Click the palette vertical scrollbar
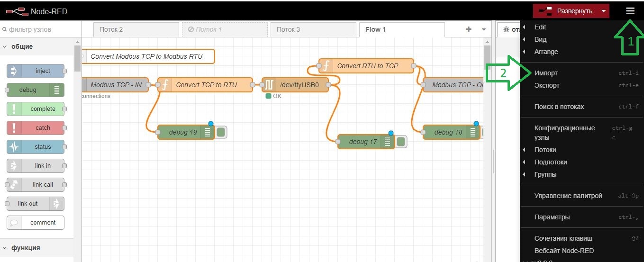This screenshot has height=262, width=644. [77, 57]
